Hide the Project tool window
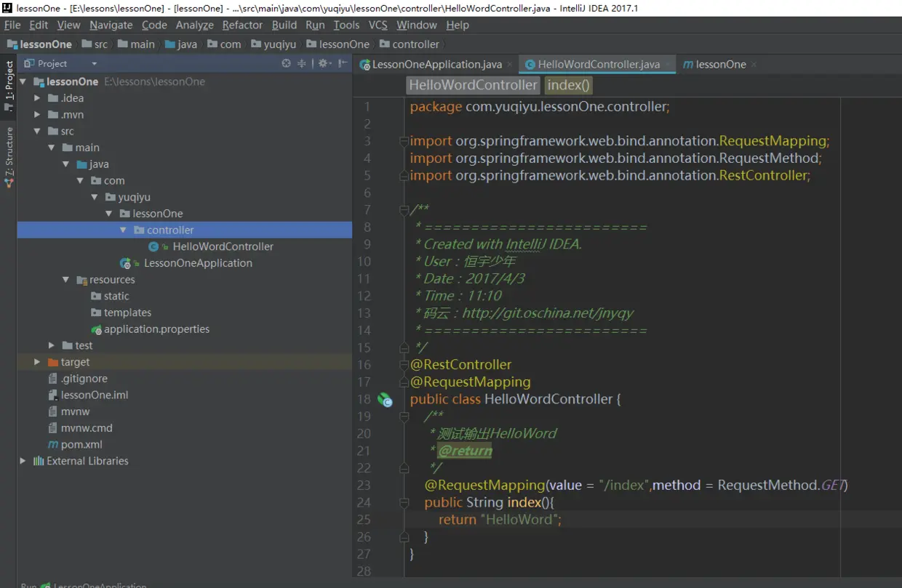The image size is (902, 588). tap(343, 64)
